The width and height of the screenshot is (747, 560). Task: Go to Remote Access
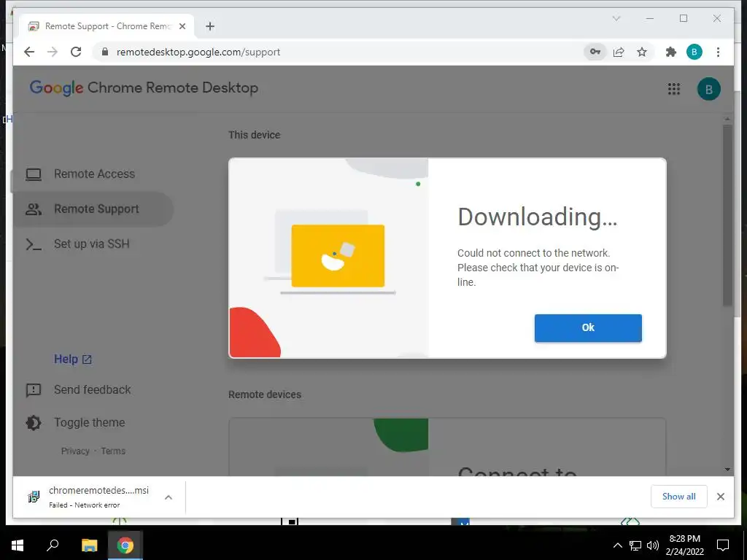pos(94,174)
